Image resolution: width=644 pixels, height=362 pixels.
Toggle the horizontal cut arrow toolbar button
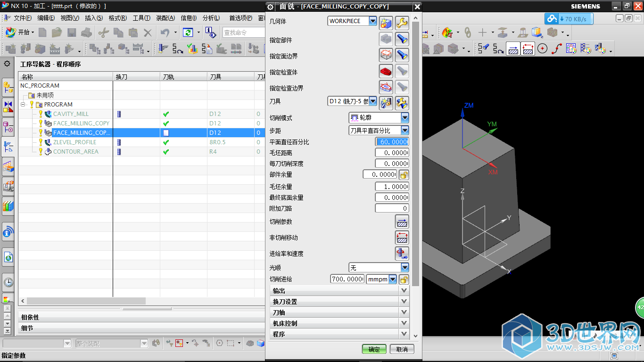click(x=513, y=48)
